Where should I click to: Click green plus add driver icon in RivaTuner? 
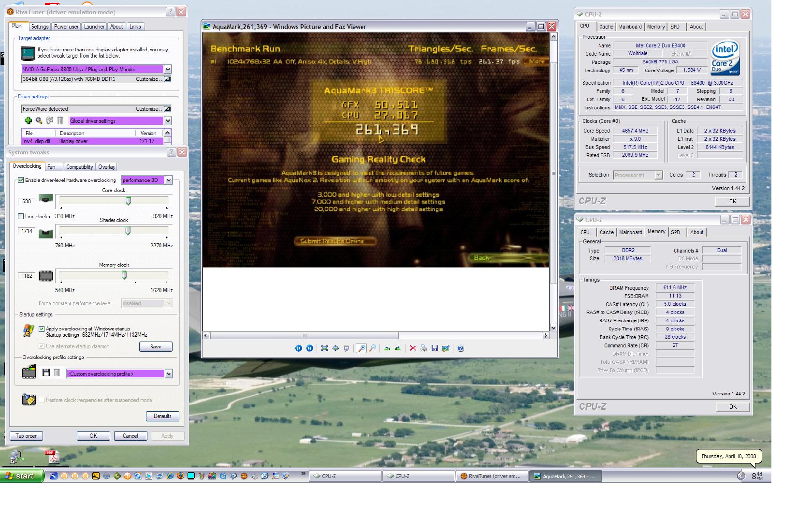pyautogui.click(x=28, y=120)
